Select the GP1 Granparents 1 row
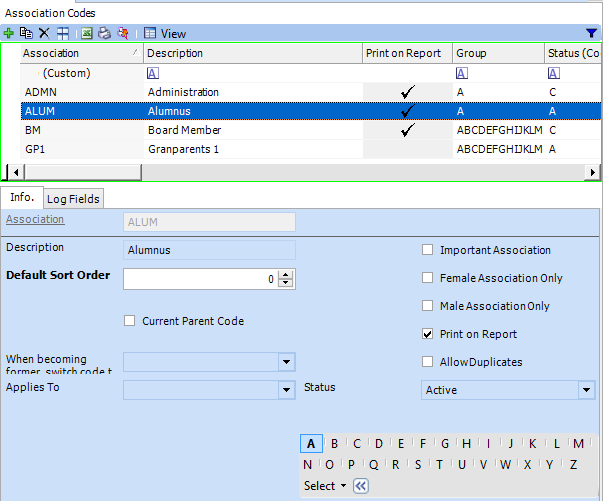The image size is (603, 501). [311, 149]
